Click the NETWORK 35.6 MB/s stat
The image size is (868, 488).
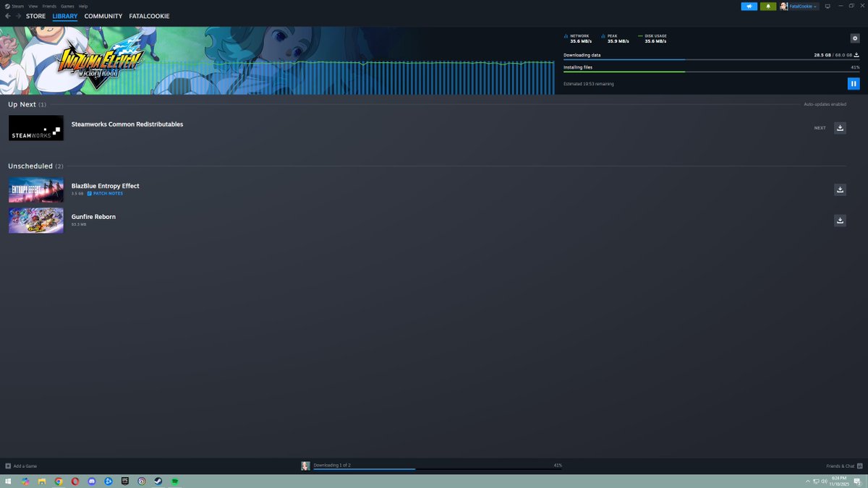point(579,38)
